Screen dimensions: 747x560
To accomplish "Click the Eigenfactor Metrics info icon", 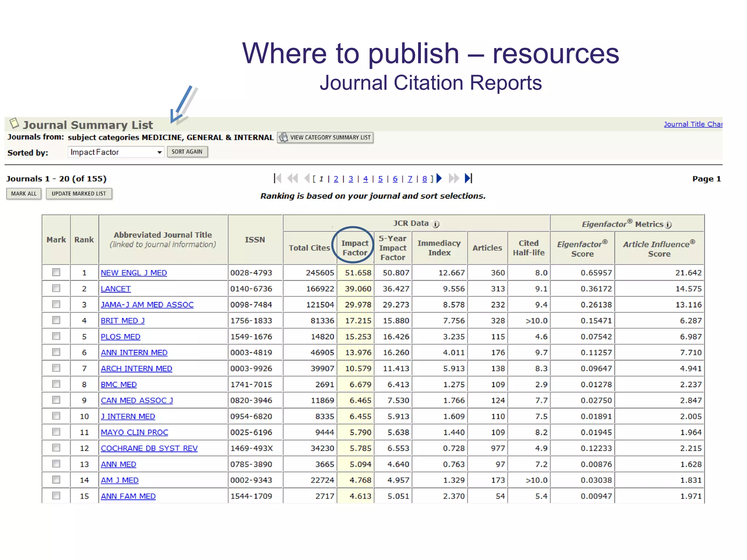I will pyautogui.click(x=668, y=225).
